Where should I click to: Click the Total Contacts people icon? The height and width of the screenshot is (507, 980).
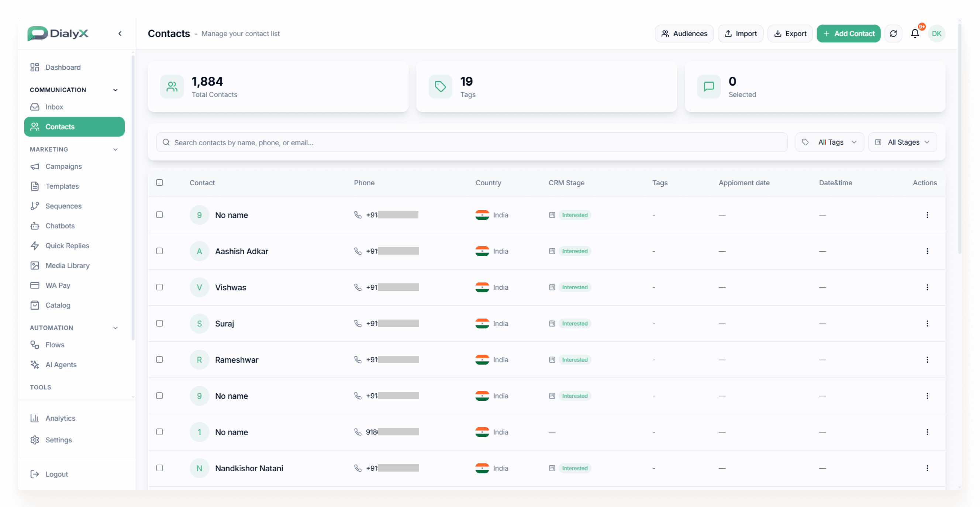(172, 87)
